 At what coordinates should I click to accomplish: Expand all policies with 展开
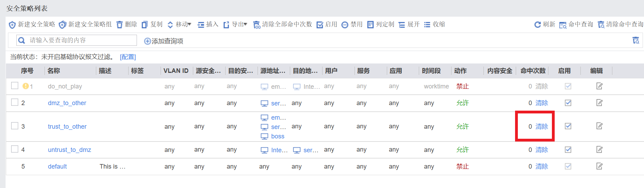409,25
